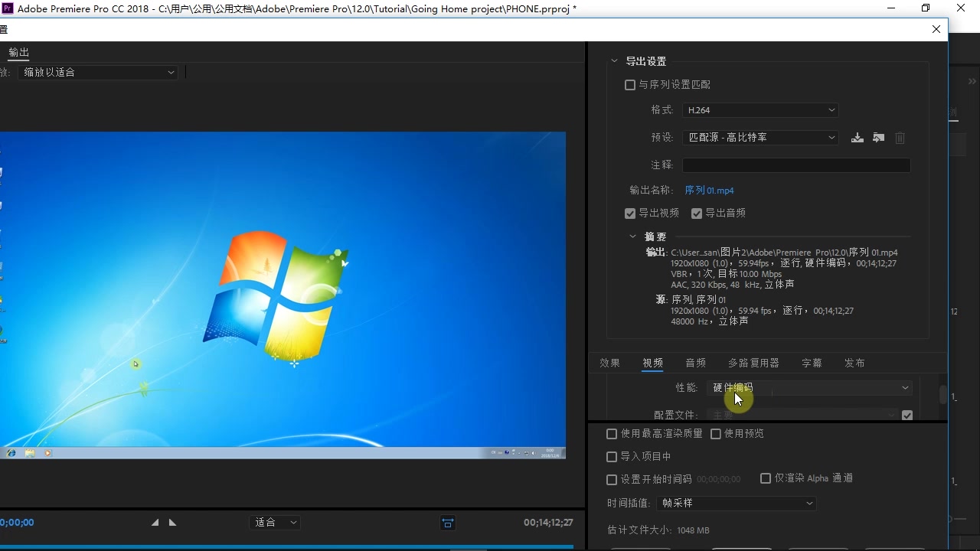Click the video preview image

[283, 295]
